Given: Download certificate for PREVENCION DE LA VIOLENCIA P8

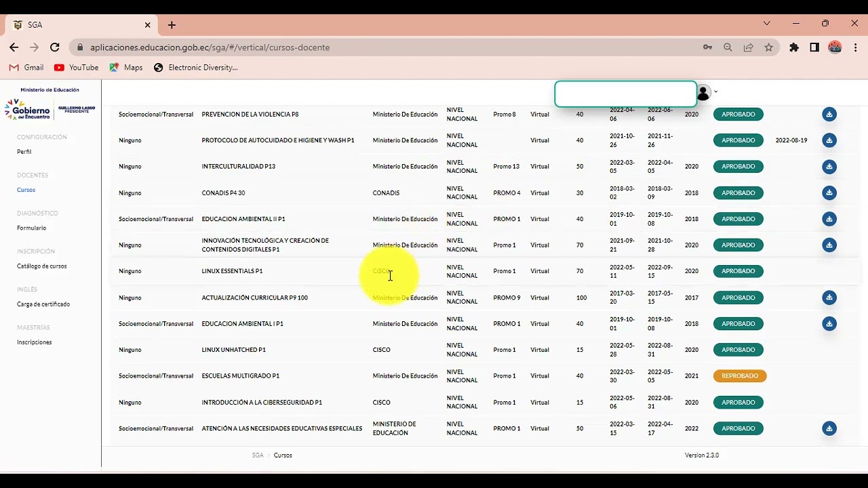Looking at the screenshot, I should [829, 115].
